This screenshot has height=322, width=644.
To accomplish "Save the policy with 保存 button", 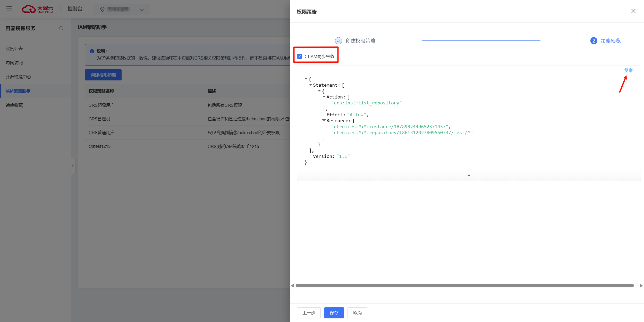I will click(334, 313).
